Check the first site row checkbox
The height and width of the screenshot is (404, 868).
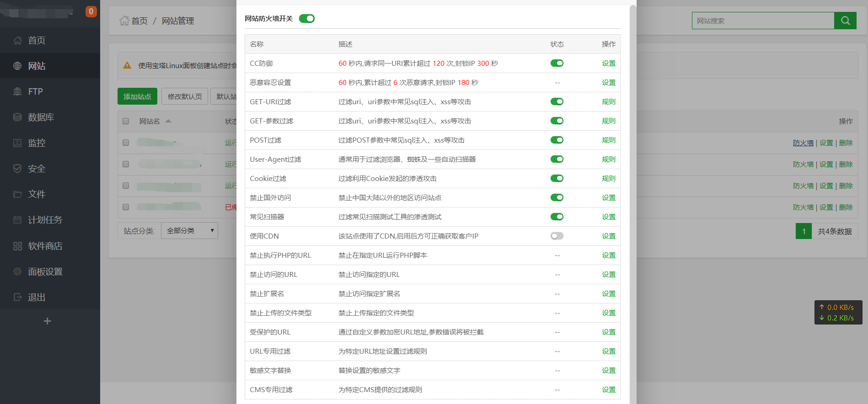coord(126,143)
